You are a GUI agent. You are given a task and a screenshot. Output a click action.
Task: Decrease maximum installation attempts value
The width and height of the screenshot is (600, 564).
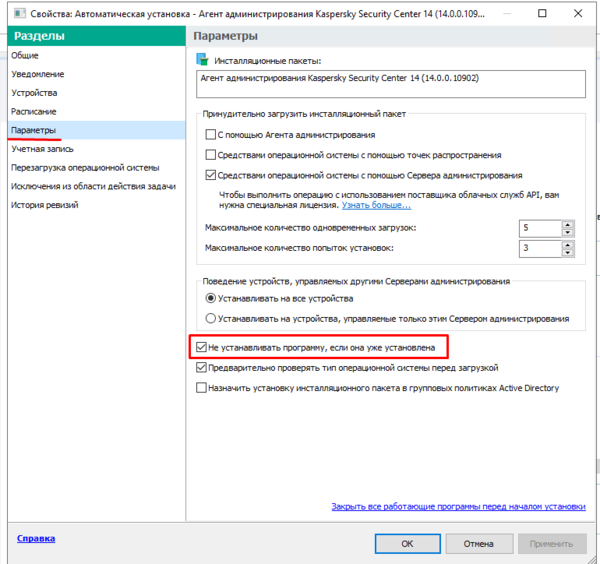pyautogui.click(x=568, y=253)
